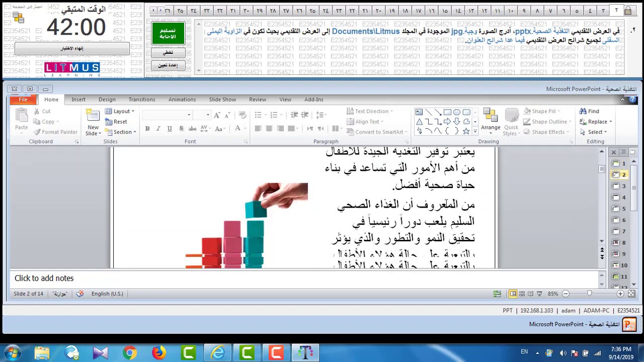The width and height of the screenshot is (644, 362).
Task: Toggle Bold formatting in Font group
Action: 147,129
